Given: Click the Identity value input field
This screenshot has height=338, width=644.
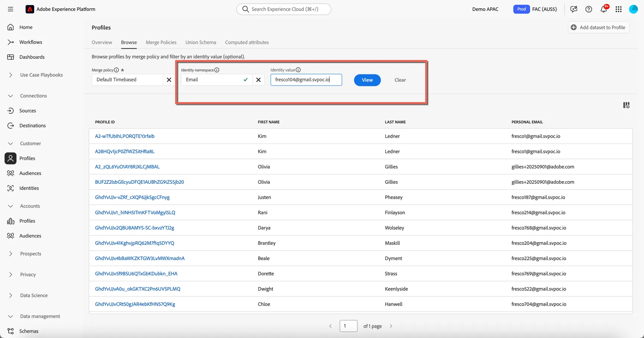Looking at the screenshot, I should pos(306,80).
